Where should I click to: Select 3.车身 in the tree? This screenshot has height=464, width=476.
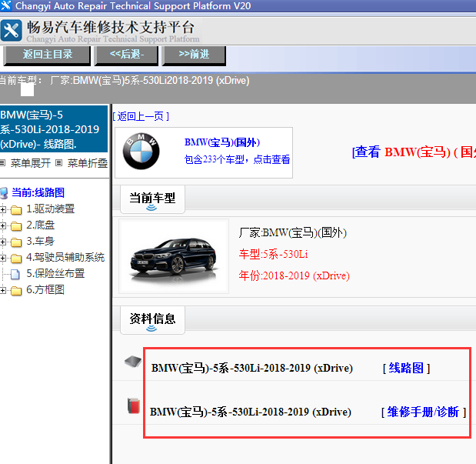tap(41, 241)
